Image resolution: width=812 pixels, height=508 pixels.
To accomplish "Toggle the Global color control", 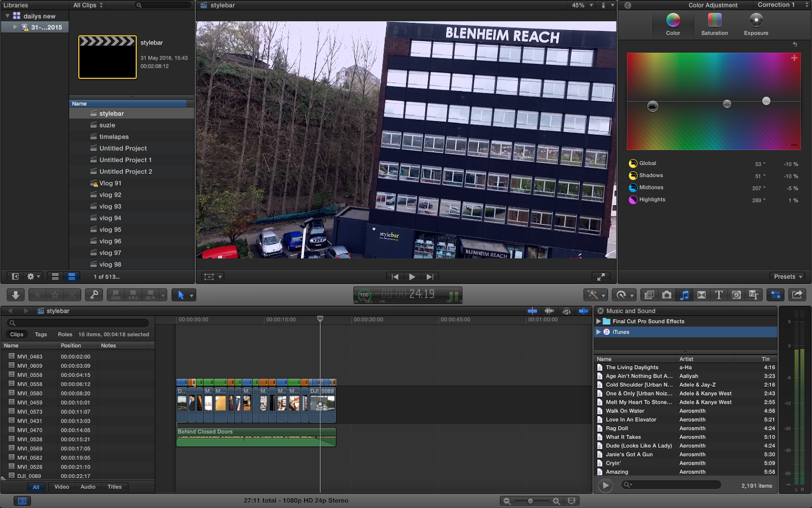I will (x=633, y=164).
